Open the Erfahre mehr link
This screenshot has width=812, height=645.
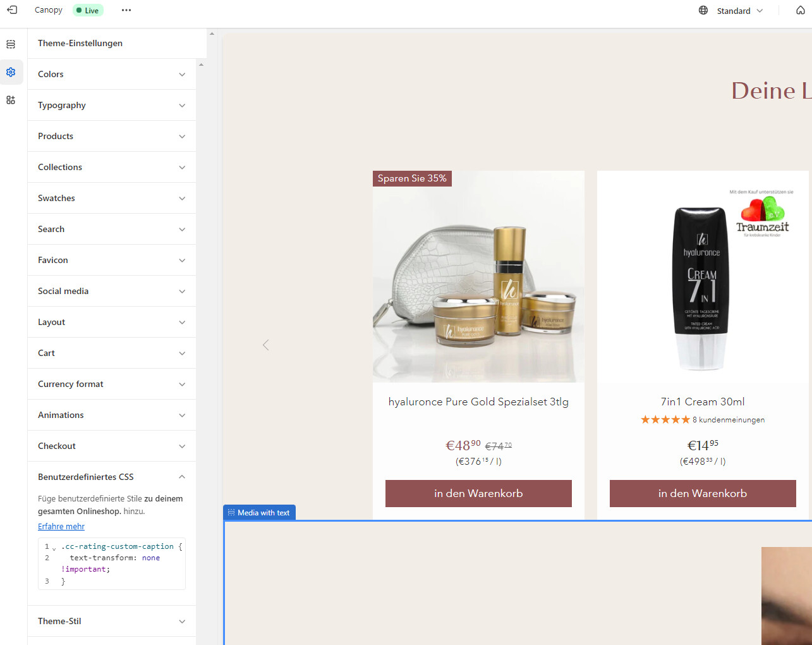click(61, 526)
